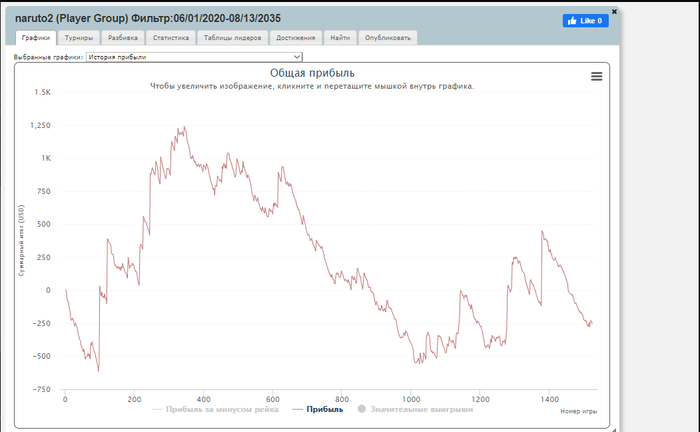
Task: Switch to the Графики tab
Action: pos(36,38)
